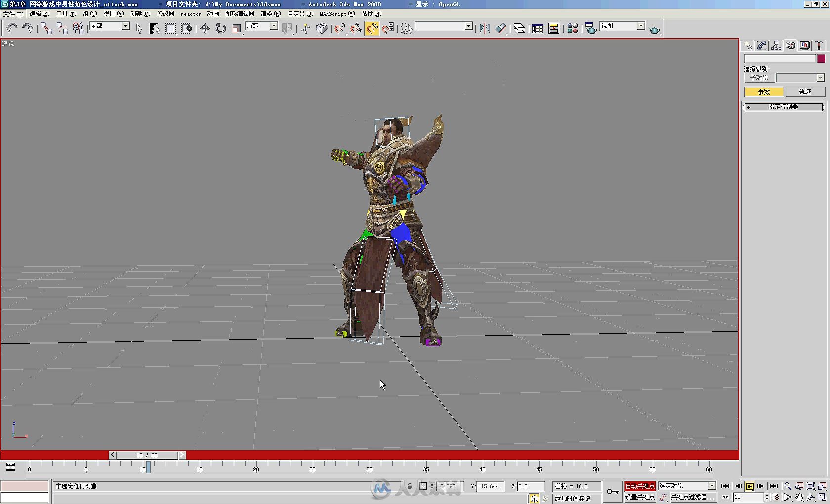830x504 pixels.
Task: Open the Material Editor spheres icon
Action: click(x=573, y=28)
